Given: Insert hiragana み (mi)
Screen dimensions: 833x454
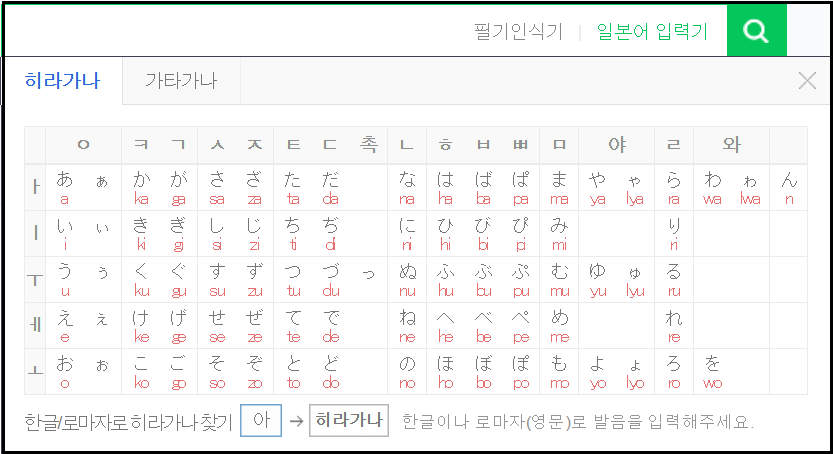Looking at the screenshot, I should (559, 234).
